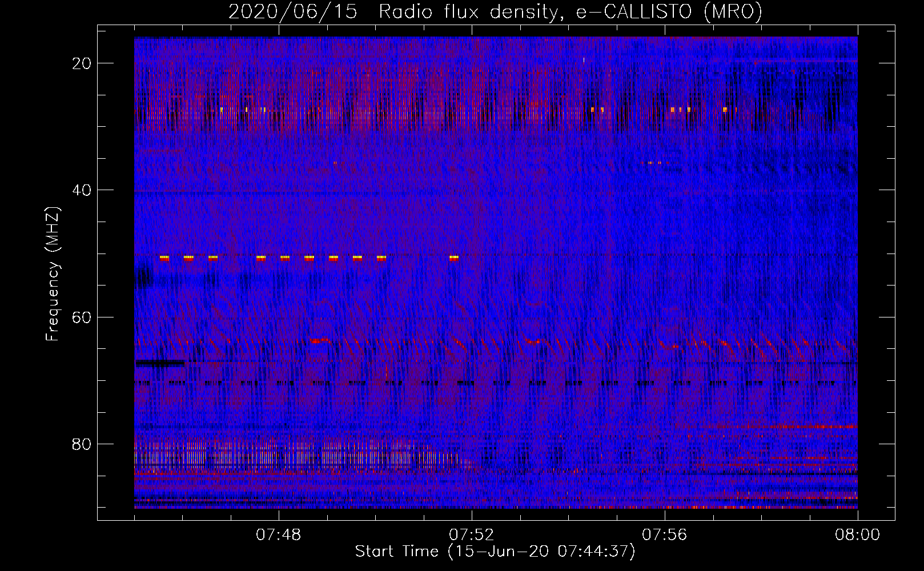
Task: Click the 07:48 time tick label
Action: point(279,535)
